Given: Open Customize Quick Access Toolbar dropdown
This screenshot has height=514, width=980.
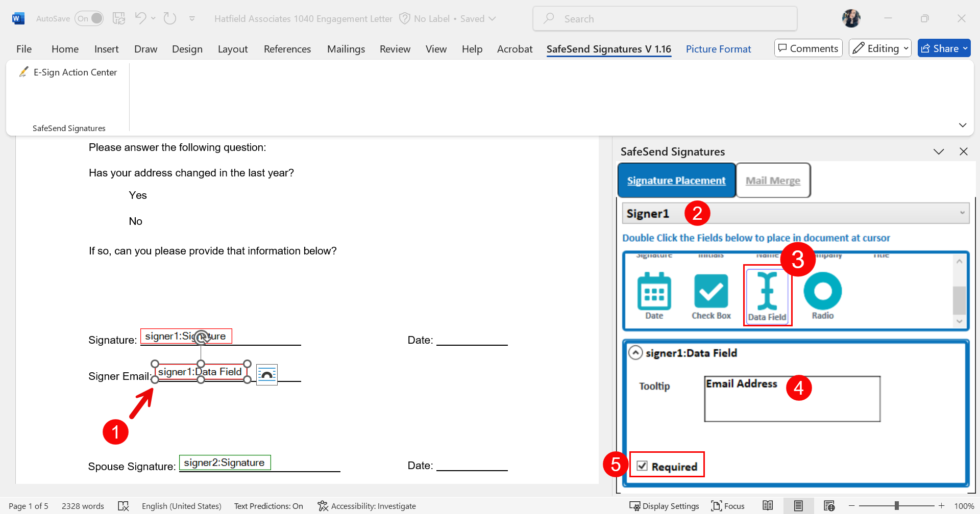Looking at the screenshot, I should tap(192, 19).
